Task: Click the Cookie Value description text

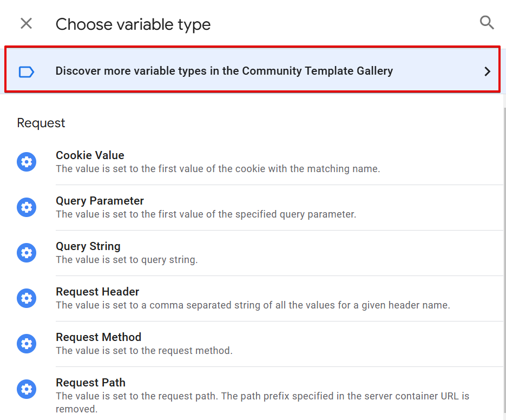Action: [x=218, y=169]
